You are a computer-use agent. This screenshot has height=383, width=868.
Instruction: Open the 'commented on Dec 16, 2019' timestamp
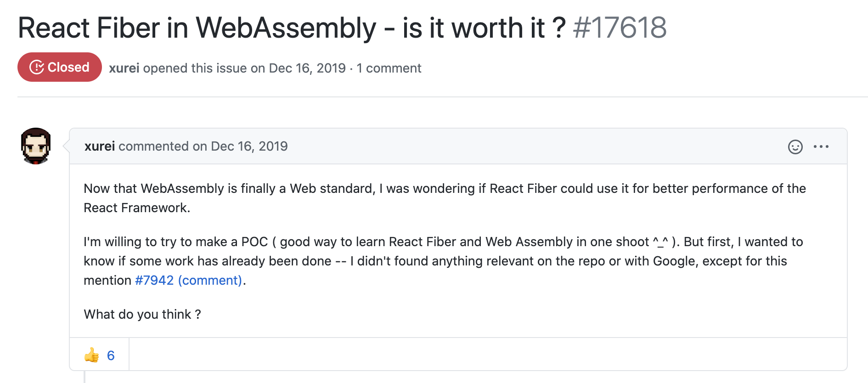tap(203, 146)
